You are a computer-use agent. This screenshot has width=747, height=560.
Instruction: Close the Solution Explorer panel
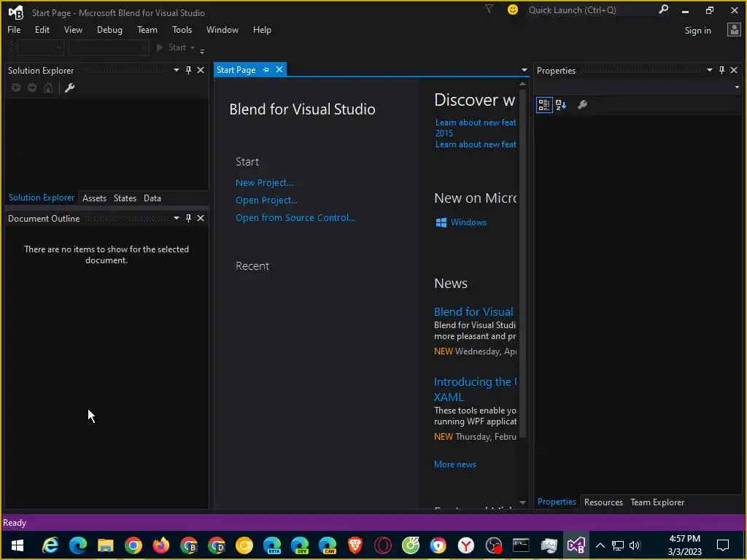pyautogui.click(x=201, y=70)
